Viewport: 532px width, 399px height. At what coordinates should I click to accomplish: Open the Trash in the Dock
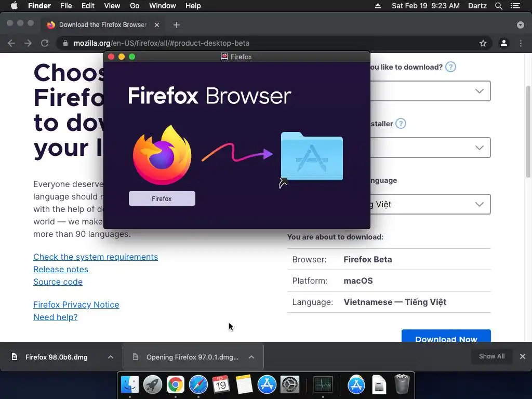pyautogui.click(x=402, y=384)
